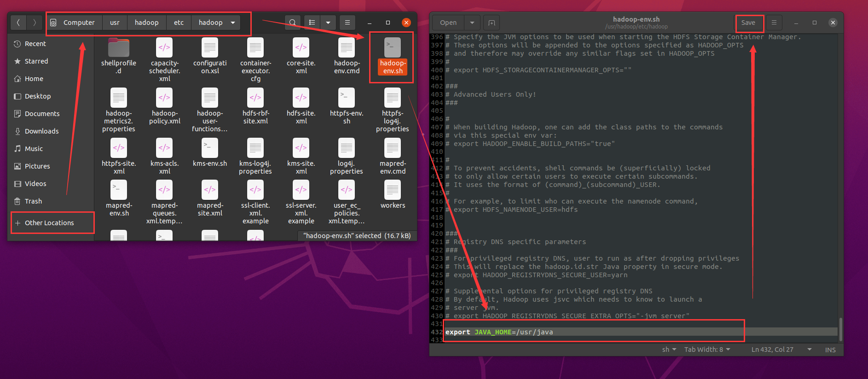Select the workers file

point(393,194)
